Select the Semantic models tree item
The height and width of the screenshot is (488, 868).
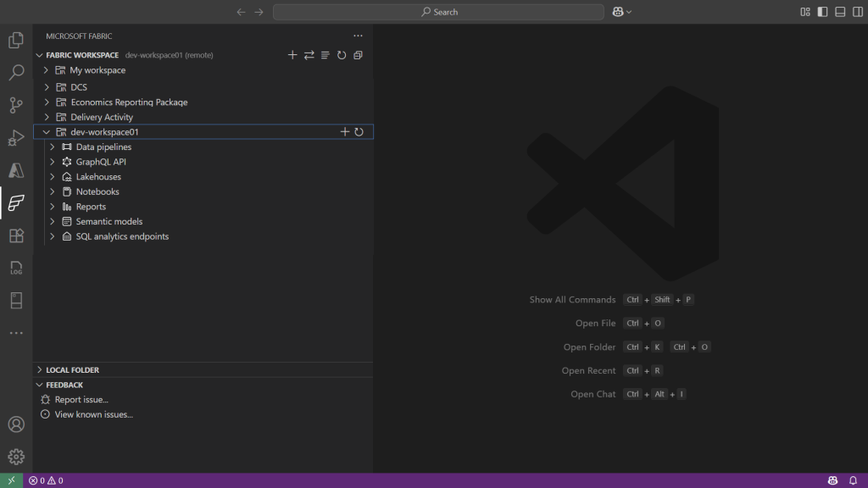pos(108,222)
